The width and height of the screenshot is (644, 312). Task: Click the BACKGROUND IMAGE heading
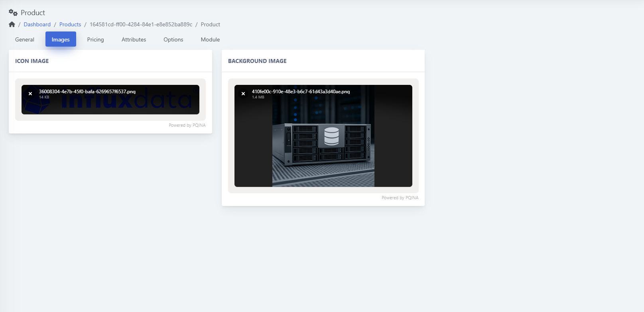(257, 61)
